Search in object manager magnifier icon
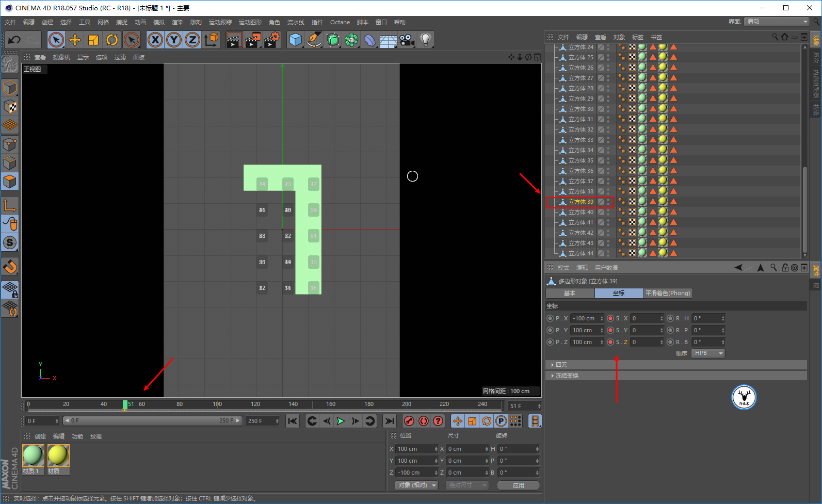The image size is (822, 504). 775,37
